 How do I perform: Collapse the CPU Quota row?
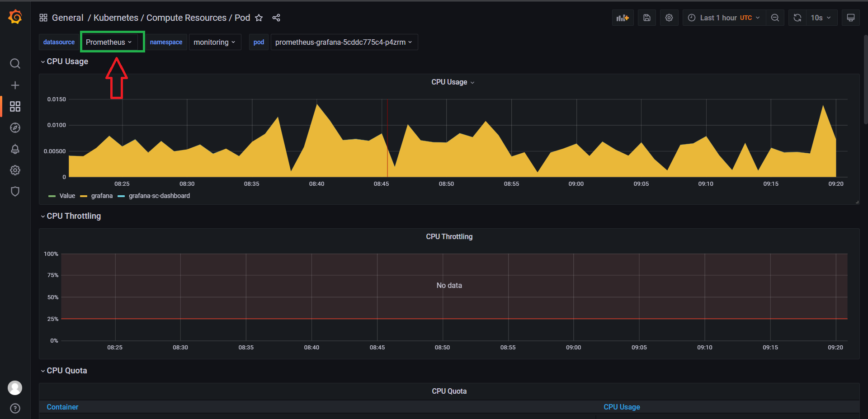click(64, 371)
